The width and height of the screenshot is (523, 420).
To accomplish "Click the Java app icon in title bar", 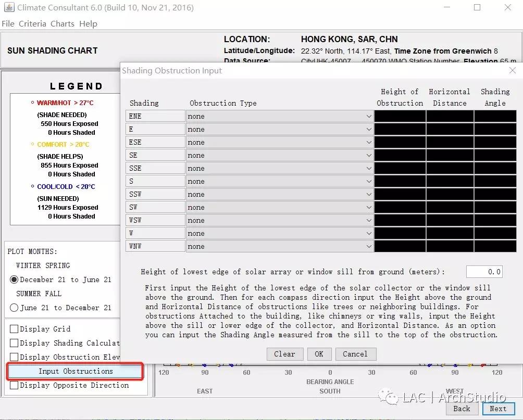I will 9,7.
